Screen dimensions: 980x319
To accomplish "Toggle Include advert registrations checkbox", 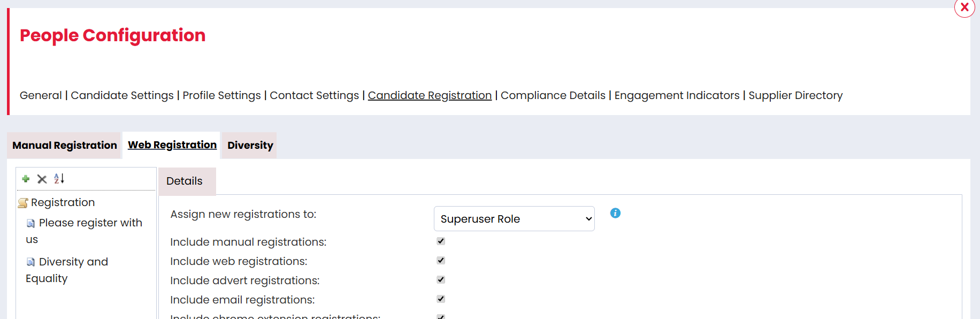I will tap(441, 280).
